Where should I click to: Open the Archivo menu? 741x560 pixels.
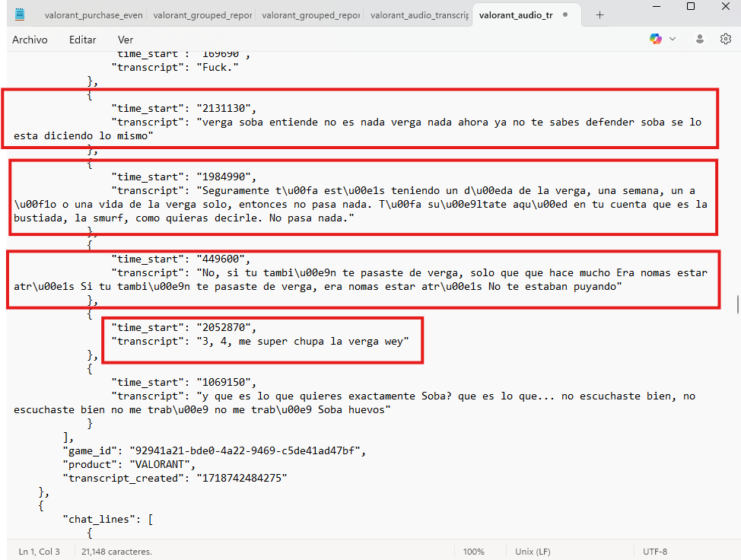[30, 40]
